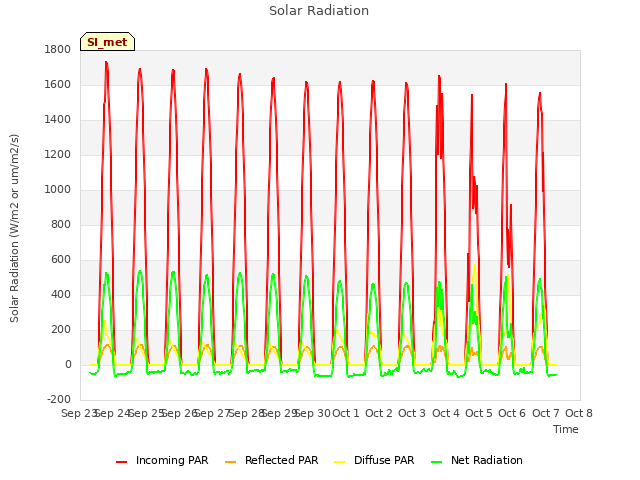The width and height of the screenshot is (640, 480).
Task: Click the yellow Diffuse PAR spike near Oct 5
Action: [x=475, y=266]
